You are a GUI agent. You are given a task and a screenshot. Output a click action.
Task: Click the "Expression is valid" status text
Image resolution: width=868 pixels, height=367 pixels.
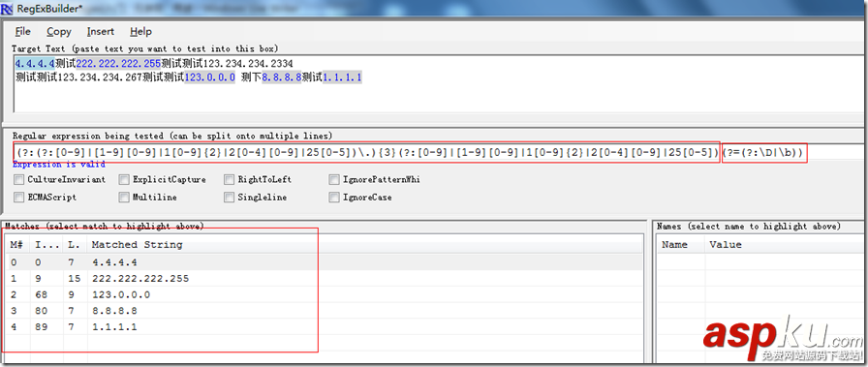[59, 165]
